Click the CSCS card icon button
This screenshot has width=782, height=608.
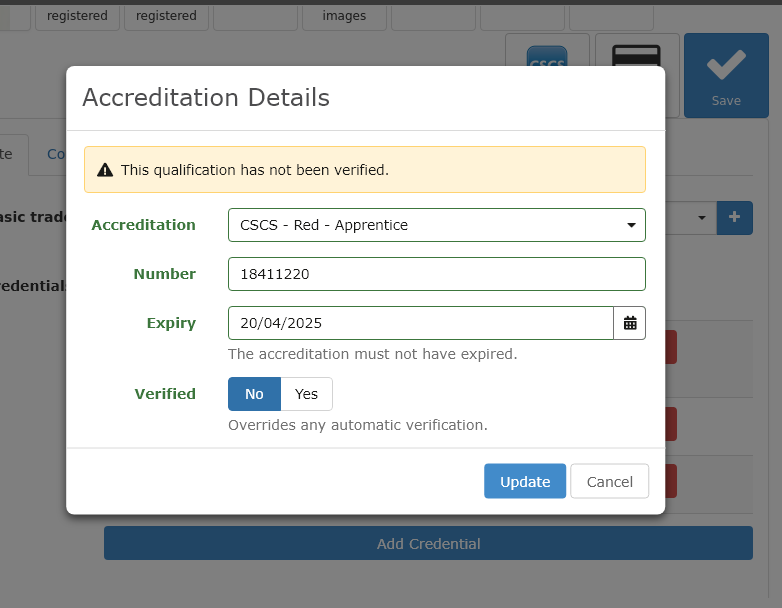pyautogui.click(x=547, y=56)
